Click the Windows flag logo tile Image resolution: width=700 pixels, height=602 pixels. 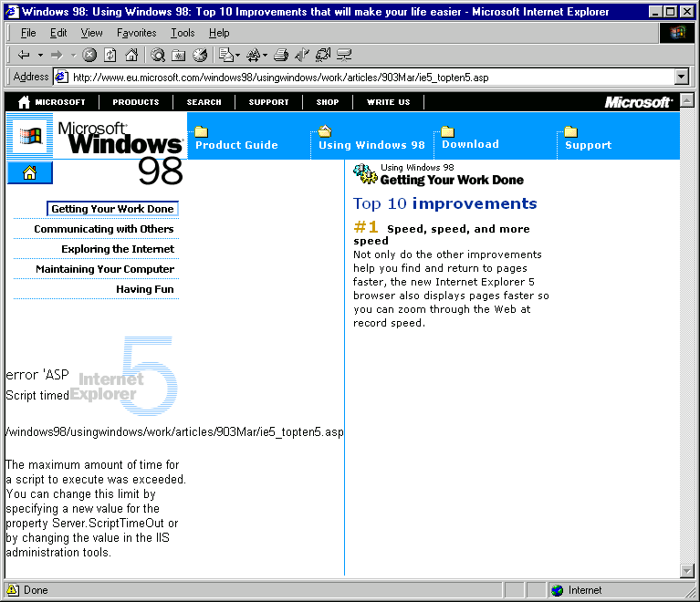pyautogui.click(x=30, y=136)
